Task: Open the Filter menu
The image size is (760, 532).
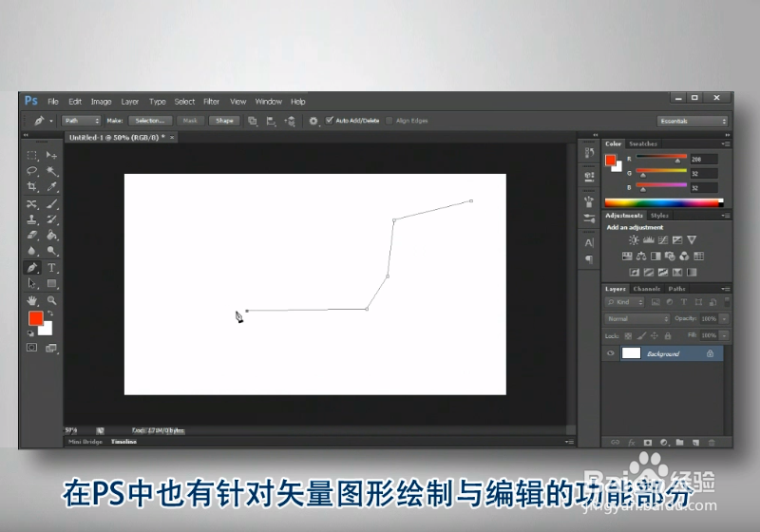Action: point(211,102)
